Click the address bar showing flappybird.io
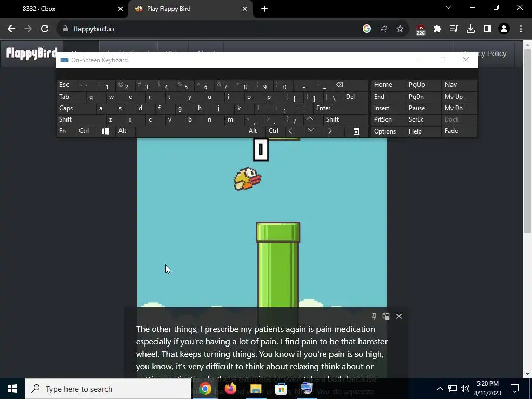 pos(210,29)
